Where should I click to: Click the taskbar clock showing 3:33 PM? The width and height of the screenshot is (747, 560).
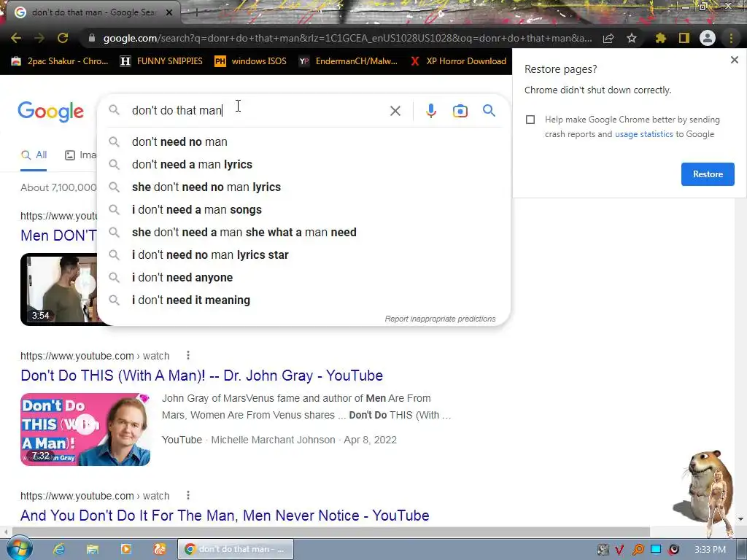coord(710,550)
